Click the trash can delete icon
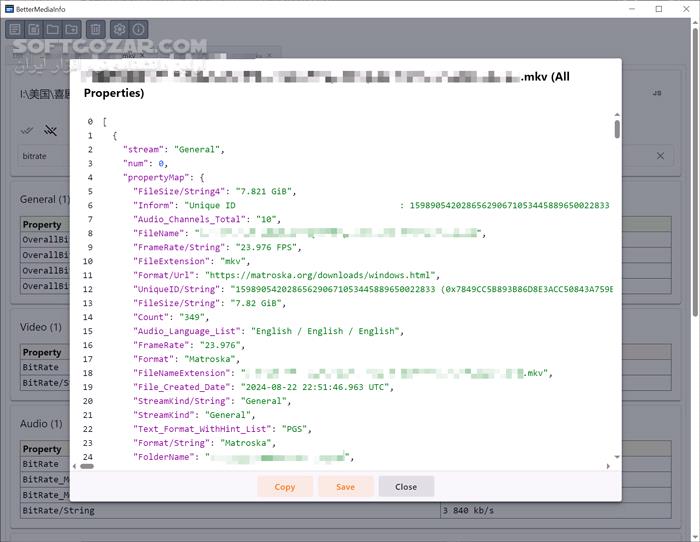 coord(95,30)
